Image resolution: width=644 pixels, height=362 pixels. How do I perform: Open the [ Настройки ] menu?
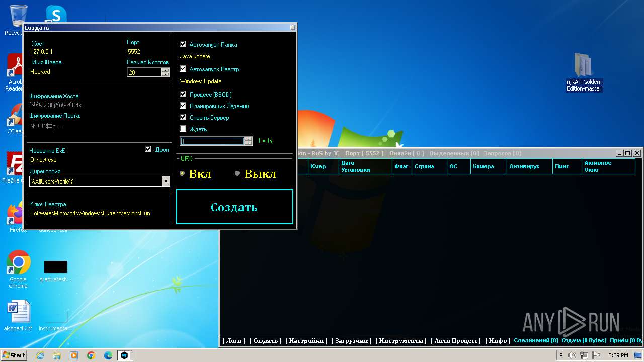click(x=306, y=341)
